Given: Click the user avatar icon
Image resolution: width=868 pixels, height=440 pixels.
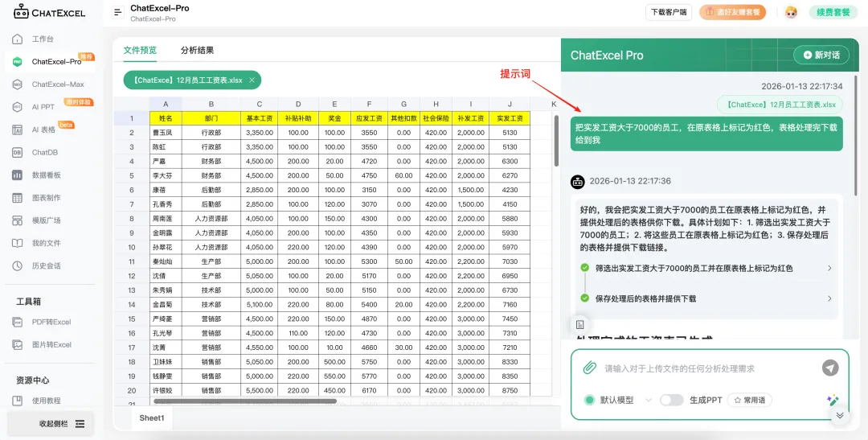Looking at the screenshot, I should (791, 12).
